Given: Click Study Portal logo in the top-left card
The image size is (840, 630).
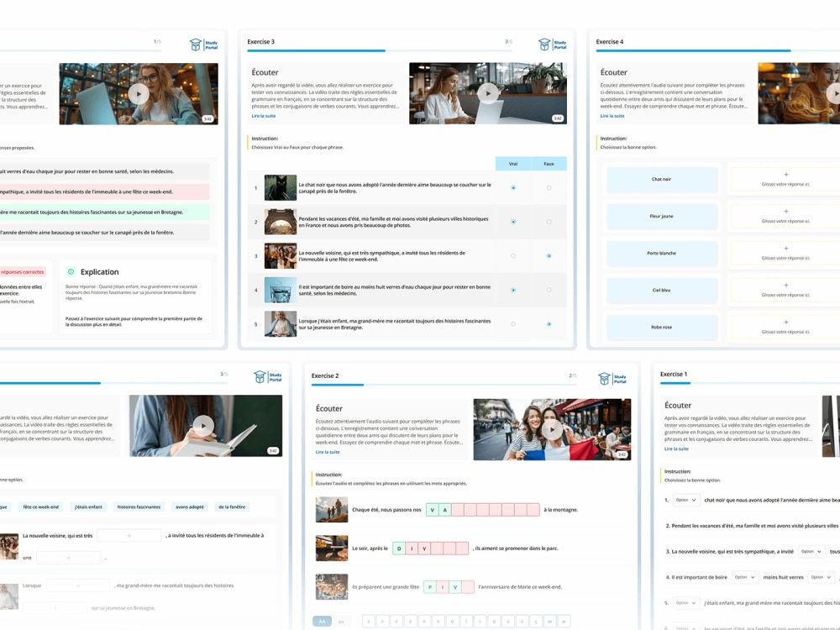Looking at the screenshot, I should [203, 45].
